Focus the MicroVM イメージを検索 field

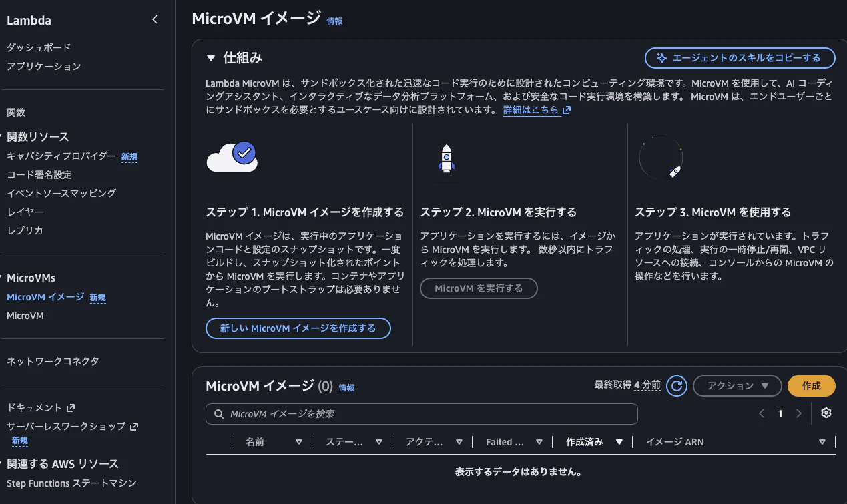(x=422, y=414)
